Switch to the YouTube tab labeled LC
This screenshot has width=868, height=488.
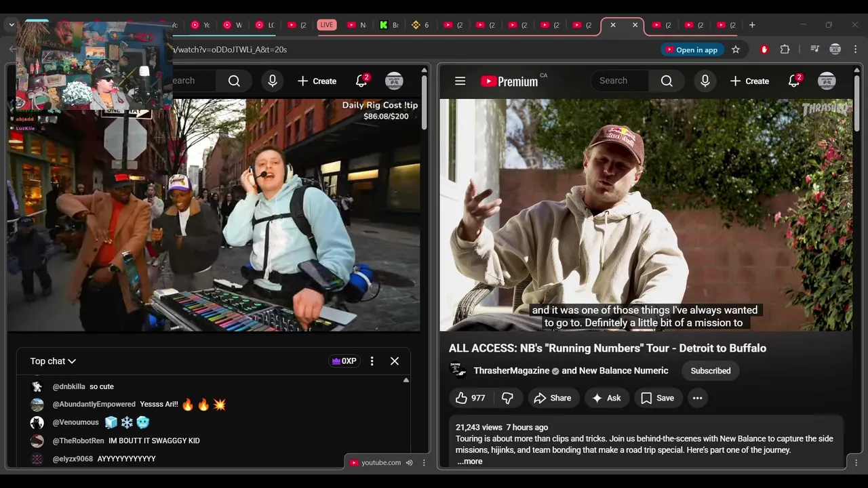tap(264, 25)
